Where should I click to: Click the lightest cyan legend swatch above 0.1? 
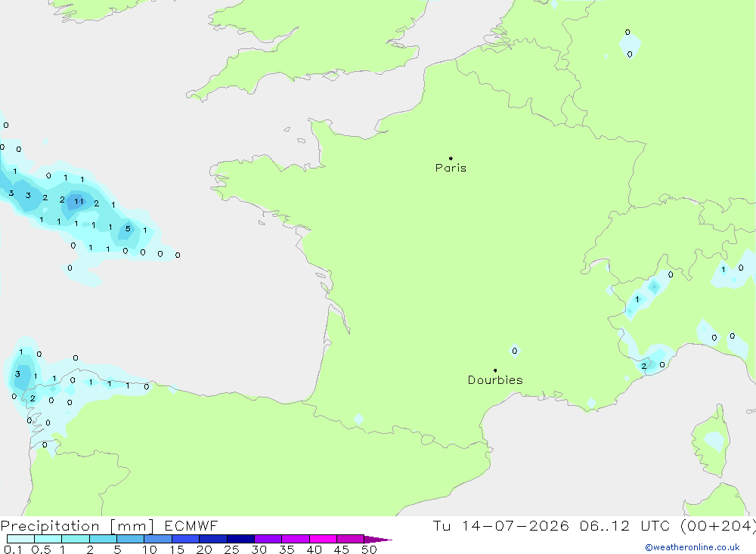20,539
